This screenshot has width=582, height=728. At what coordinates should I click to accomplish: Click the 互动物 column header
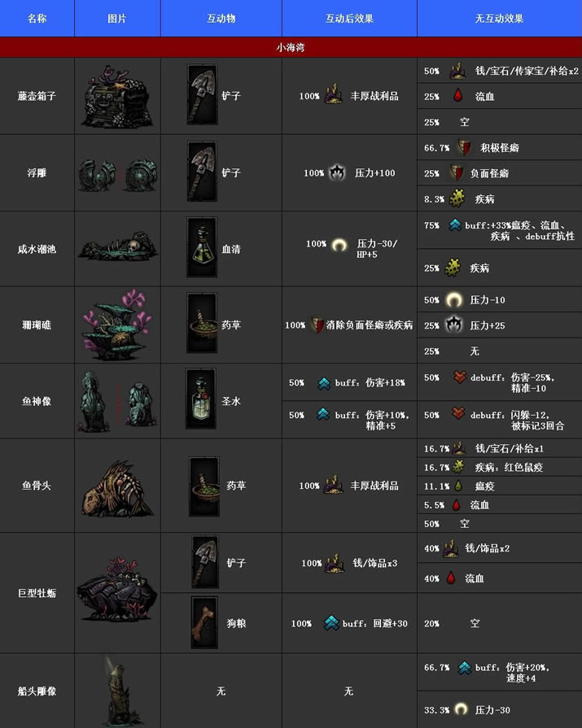click(221, 18)
